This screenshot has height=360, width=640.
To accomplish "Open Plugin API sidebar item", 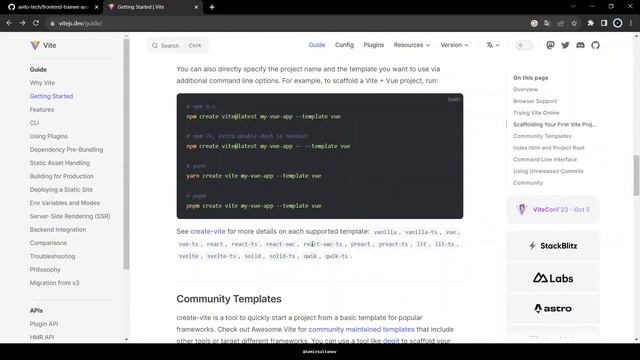I will tap(44, 324).
